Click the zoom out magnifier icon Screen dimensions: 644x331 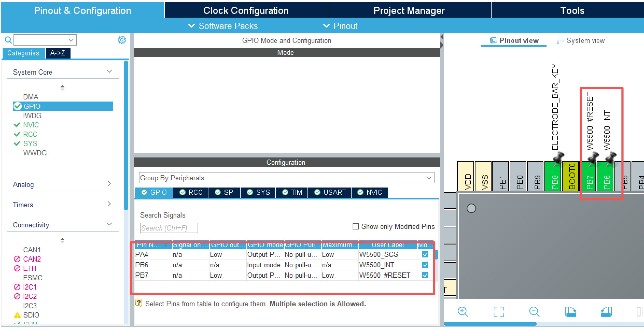point(534,312)
